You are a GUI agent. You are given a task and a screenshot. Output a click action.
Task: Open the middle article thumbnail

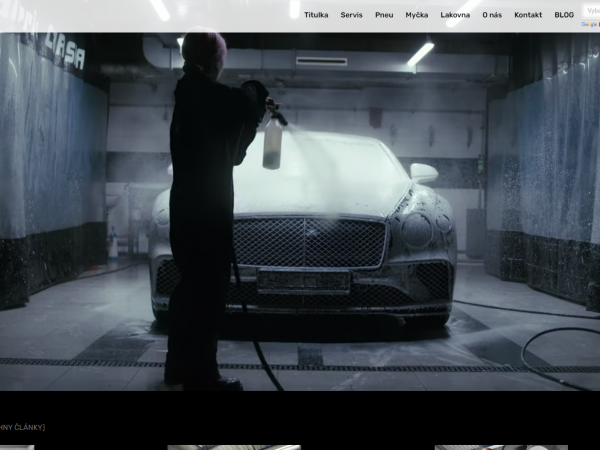(x=233, y=447)
